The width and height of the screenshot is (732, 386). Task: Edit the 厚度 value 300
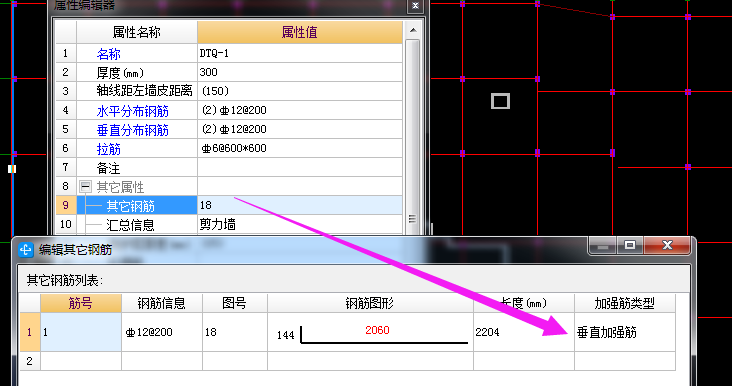pyautogui.click(x=300, y=72)
